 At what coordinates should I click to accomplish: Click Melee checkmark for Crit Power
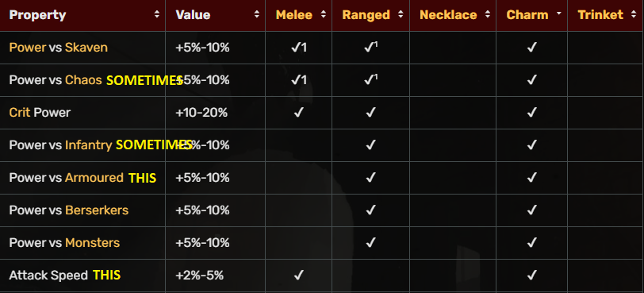[298, 112]
